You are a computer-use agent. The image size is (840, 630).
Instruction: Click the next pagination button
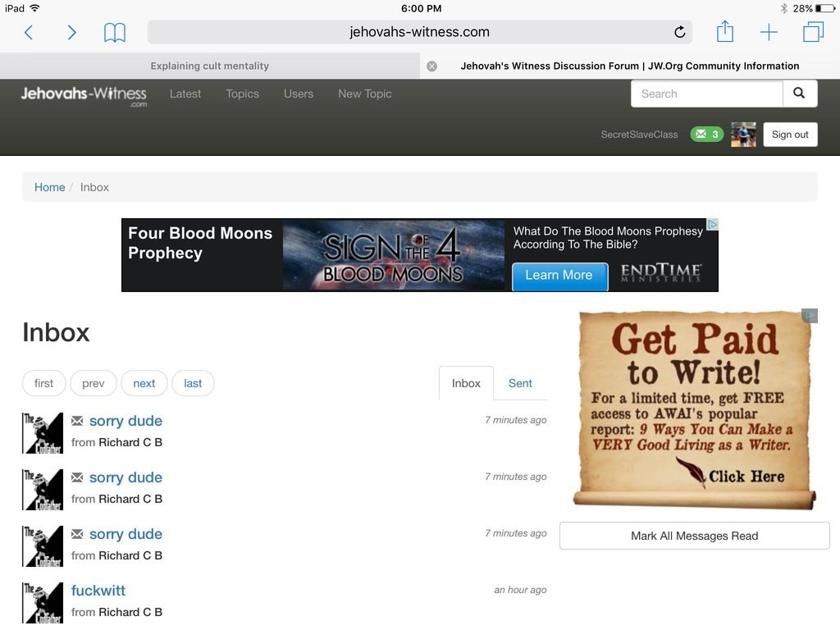144,383
